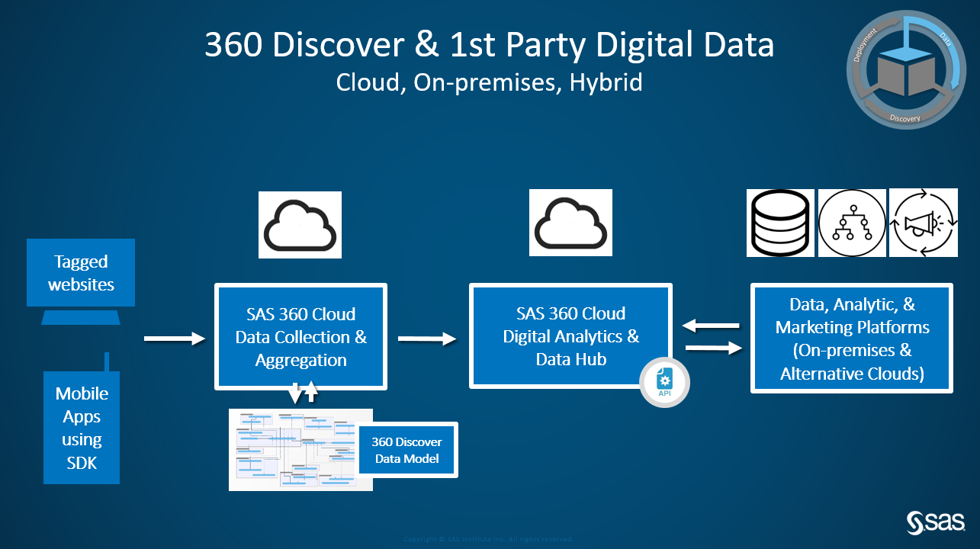The height and width of the screenshot is (549, 980).
Task: Click the Digital Analytics & Data Hub box
Action: coord(570,336)
